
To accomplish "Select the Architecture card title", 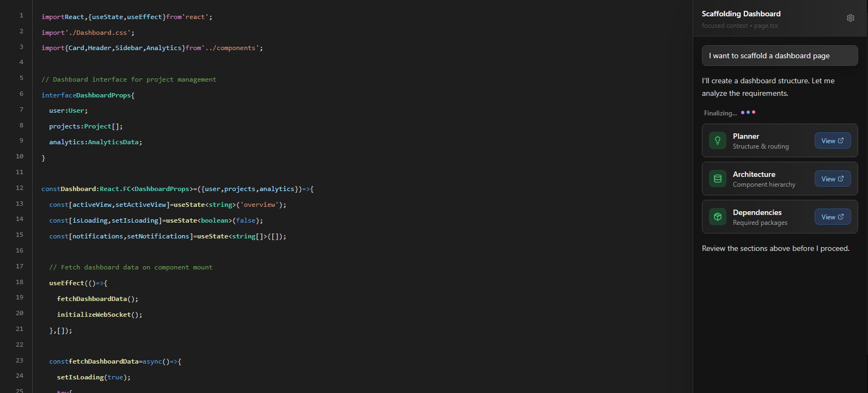I will (x=754, y=174).
